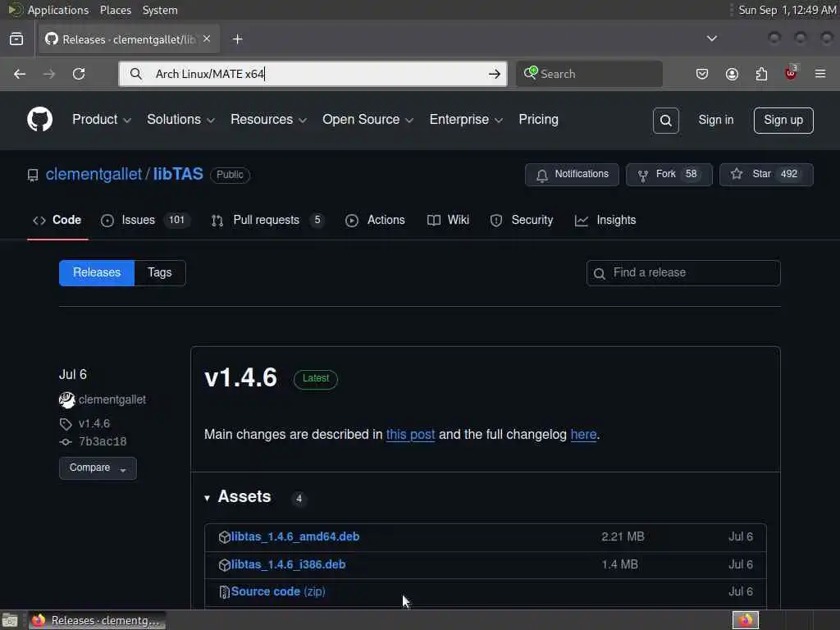Screen dimensions: 840x630
Task: Open the Security tab
Action: point(521,220)
